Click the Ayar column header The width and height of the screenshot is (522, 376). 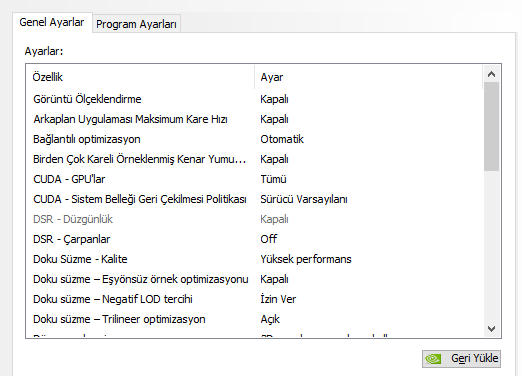(x=369, y=77)
